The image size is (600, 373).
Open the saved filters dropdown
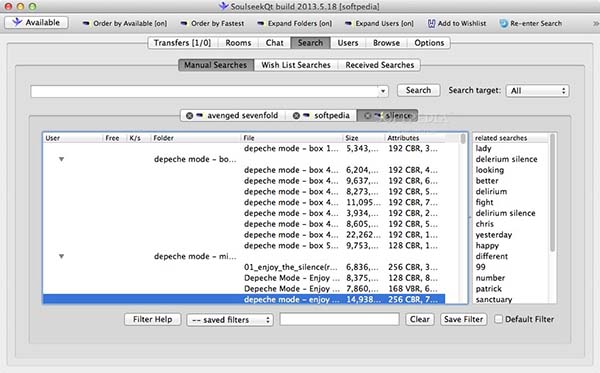pyautogui.click(x=230, y=319)
